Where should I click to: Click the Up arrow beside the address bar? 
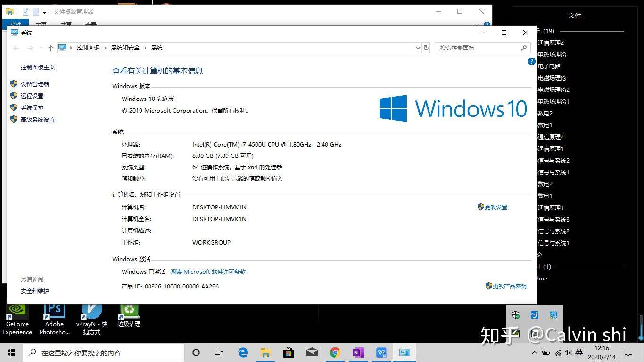(x=50, y=48)
